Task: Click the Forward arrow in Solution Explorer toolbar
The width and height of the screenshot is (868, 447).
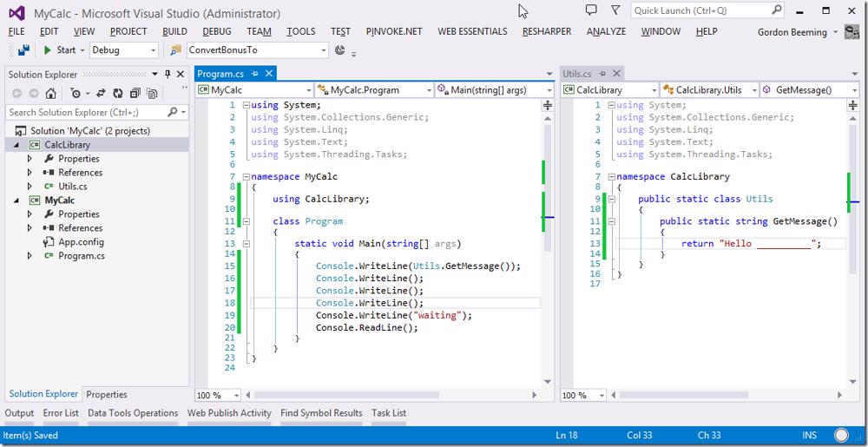Action: tap(34, 94)
